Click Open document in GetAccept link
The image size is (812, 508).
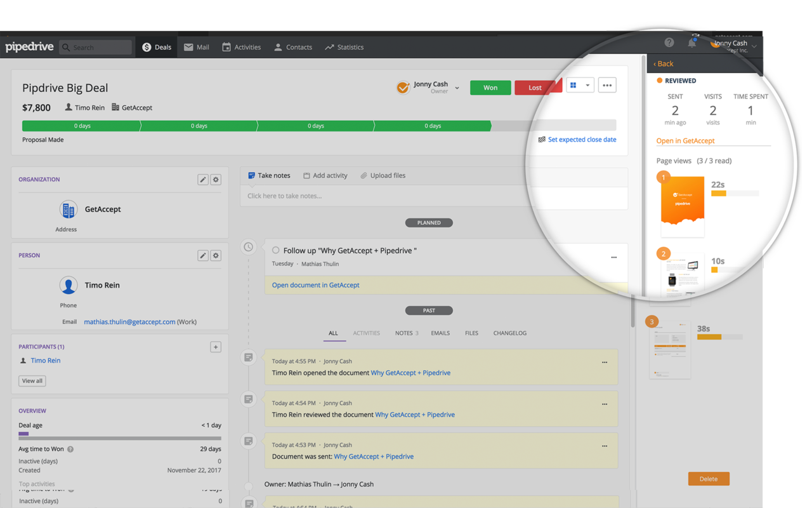click(x=315, y=285)
